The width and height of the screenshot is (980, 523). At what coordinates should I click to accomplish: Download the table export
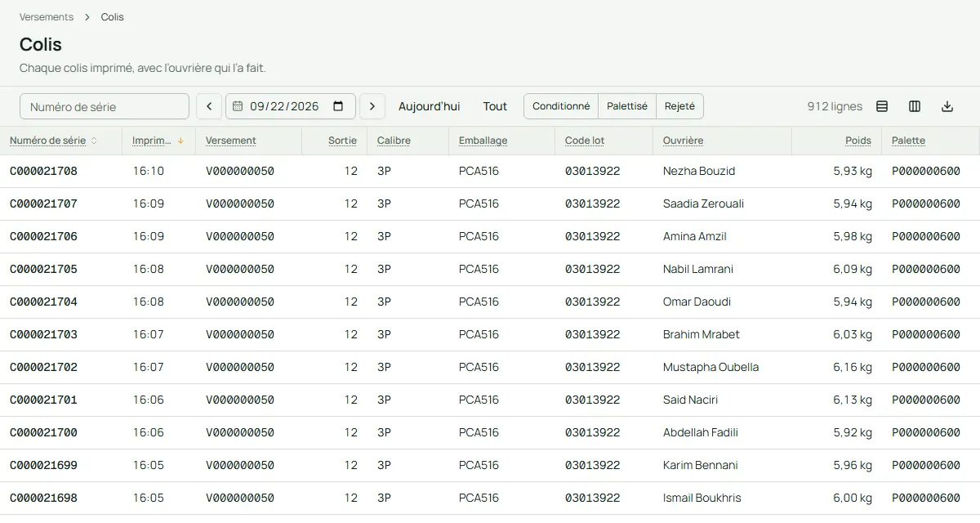pos(947,106)
